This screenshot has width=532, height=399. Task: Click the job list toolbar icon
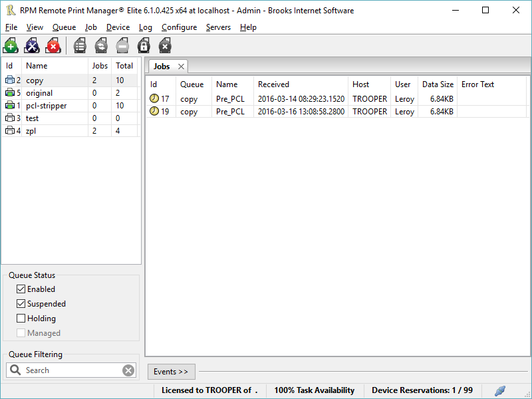[x=80, y=45]
